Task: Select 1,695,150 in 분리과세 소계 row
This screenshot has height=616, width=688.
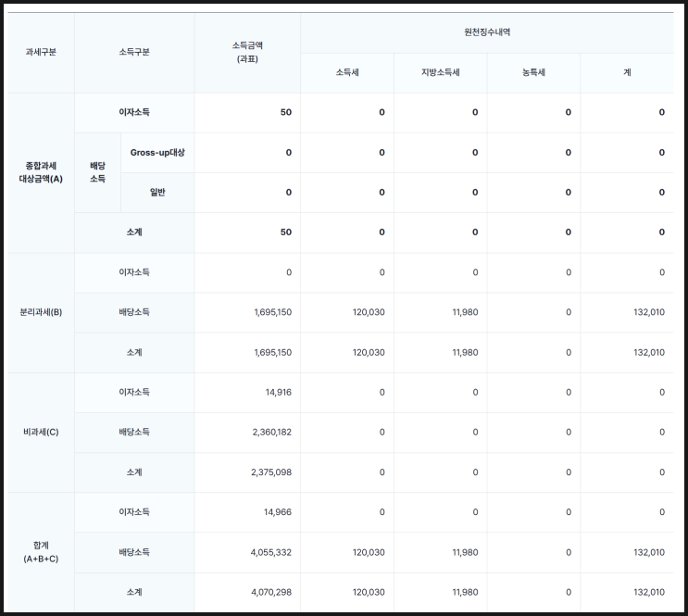Action: 273,352
